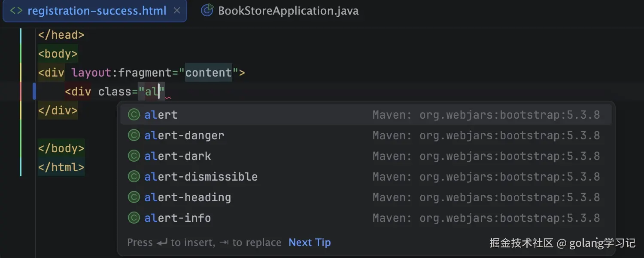Switch to the BookStoreApplication.java tab

coord(288,11)
